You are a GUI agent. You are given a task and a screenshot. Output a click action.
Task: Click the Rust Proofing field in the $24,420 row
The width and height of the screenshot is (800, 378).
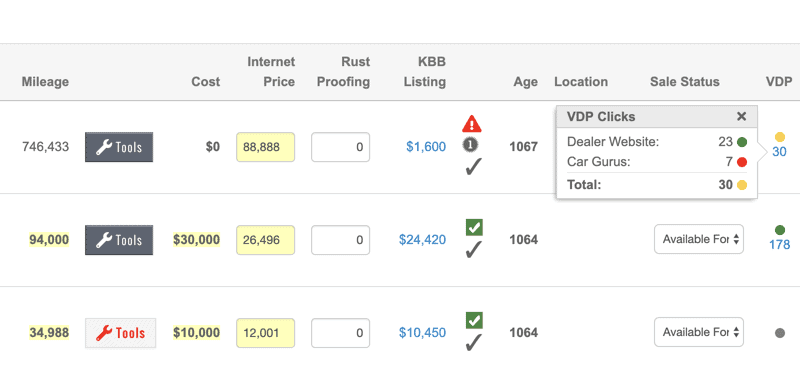pos(340,240)
